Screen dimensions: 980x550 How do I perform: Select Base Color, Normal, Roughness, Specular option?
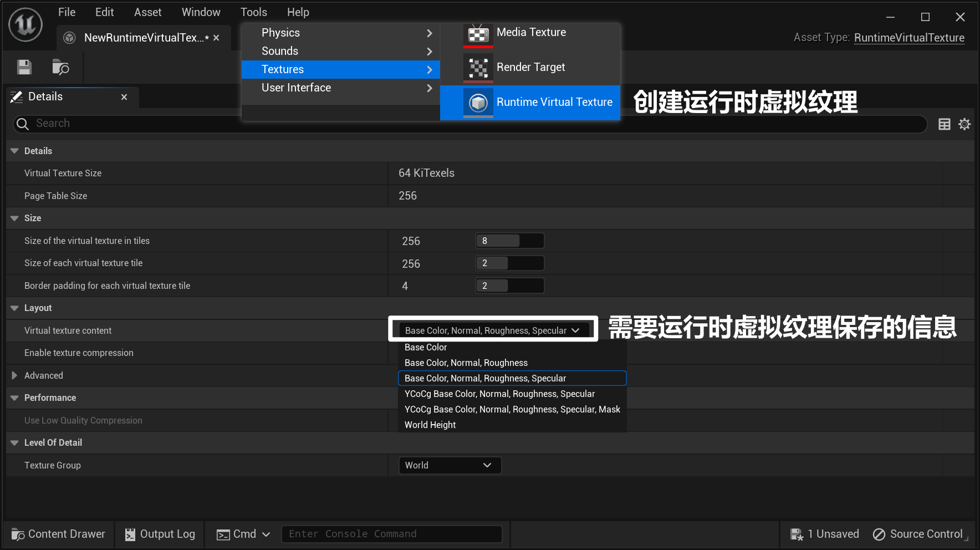pos(512,379)
